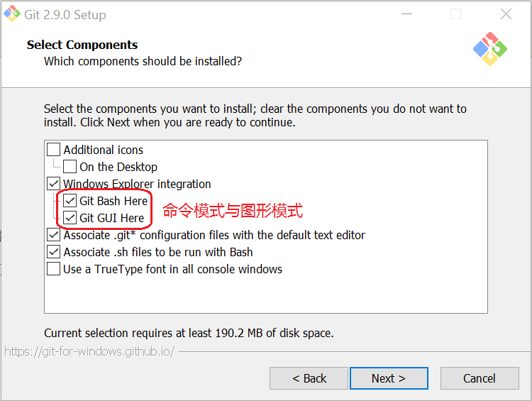Disable Associate .sh files with Bash
Screen dimensions: 532x401
click(54, 252)
